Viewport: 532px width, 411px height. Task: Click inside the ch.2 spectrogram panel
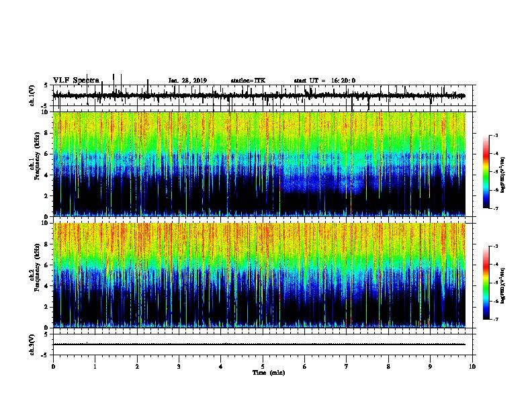[x=259, y=275]
